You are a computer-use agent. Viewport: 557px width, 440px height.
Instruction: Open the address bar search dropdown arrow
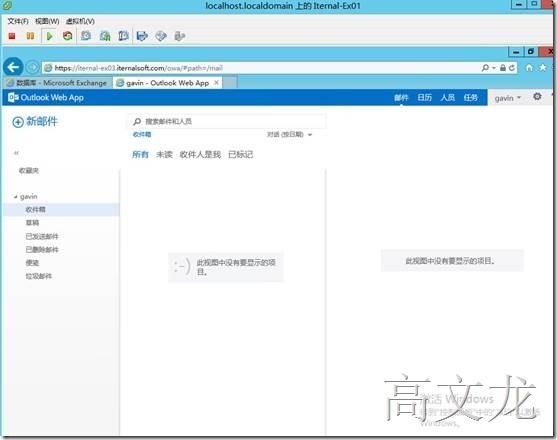pyautogui.click(x=494, y=68)
